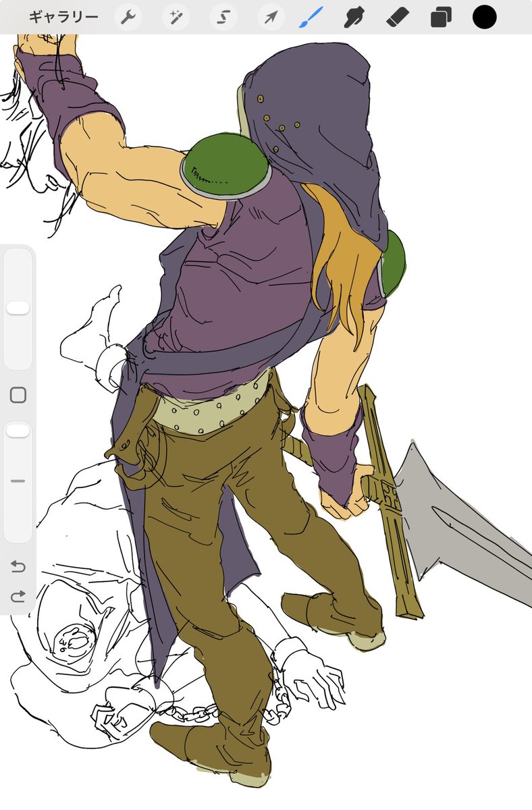Image resolution: width=532 pixels, height=810 pixels.
Task: Tap the brush opacity slider handle
Action: pyautogui.click(x=18, y=431)
